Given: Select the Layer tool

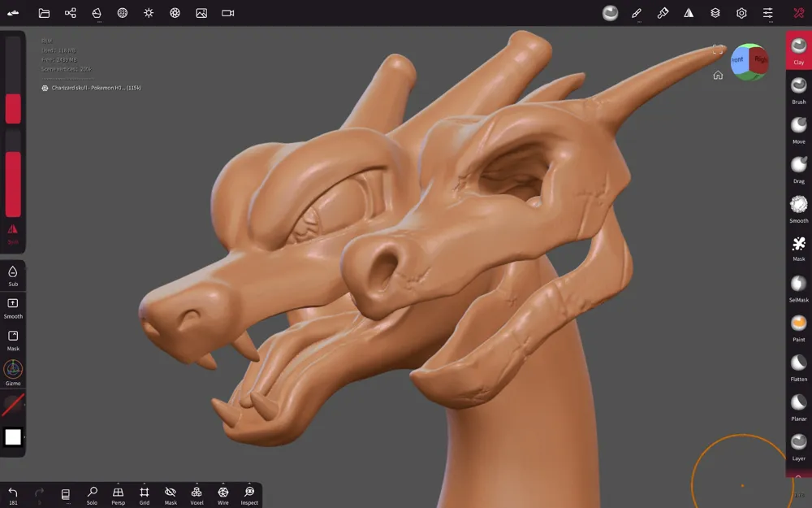Looking at the screenshot, I should pyautogui.click(x=798, y=447).
